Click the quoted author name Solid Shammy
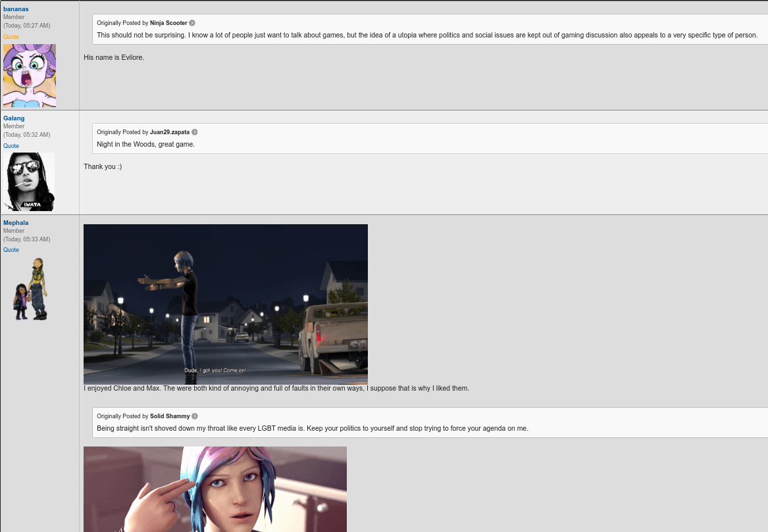 [x=170, y=416]
